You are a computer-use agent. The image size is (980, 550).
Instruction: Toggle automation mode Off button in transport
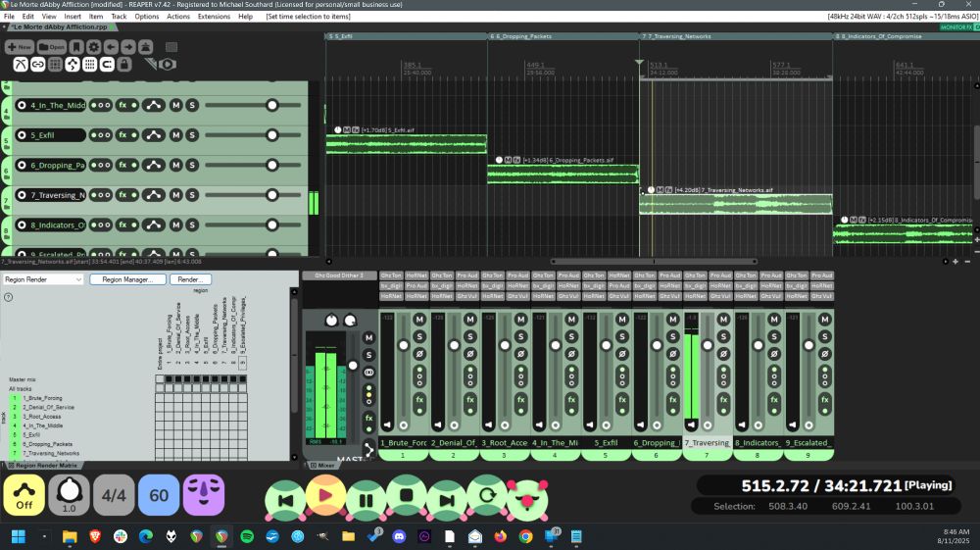[24, 495]
